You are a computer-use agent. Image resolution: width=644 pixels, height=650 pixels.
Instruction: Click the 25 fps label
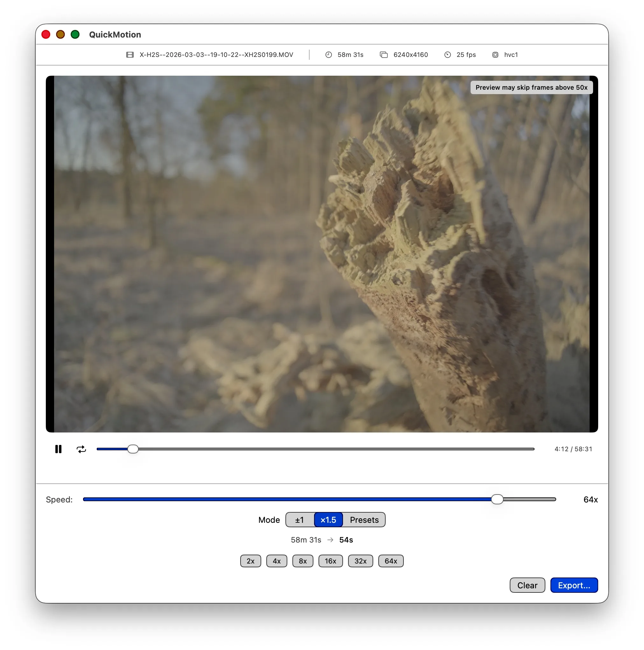(x=466, y=55)
